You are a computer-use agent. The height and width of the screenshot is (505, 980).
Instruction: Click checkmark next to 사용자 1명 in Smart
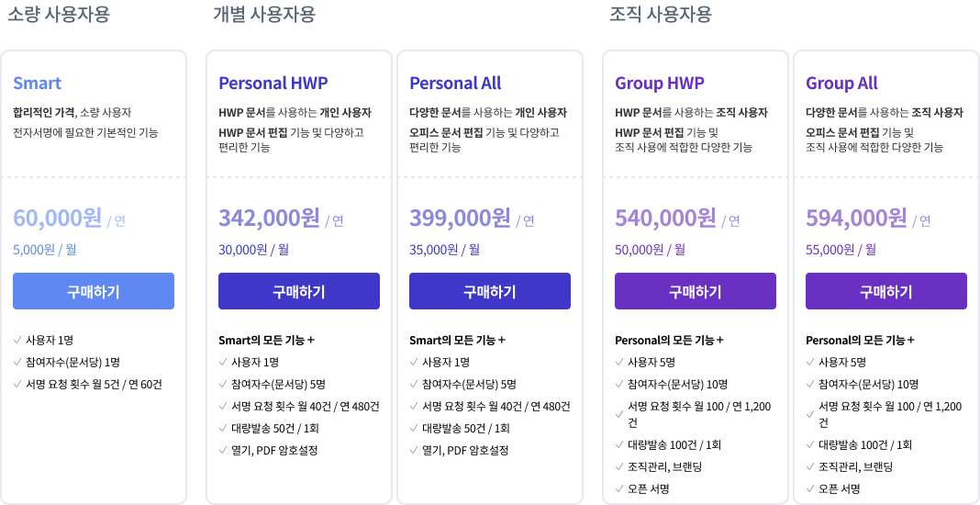(x=17, y=341)
